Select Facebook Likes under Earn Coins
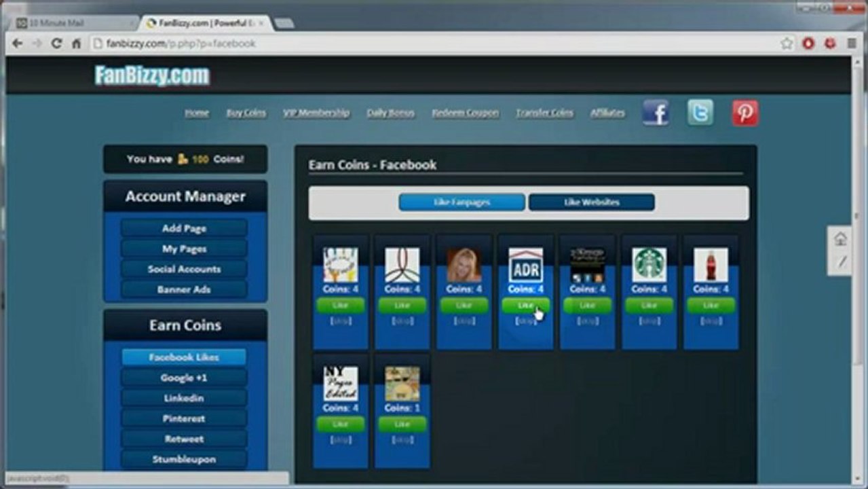 [x=184, y=357]
